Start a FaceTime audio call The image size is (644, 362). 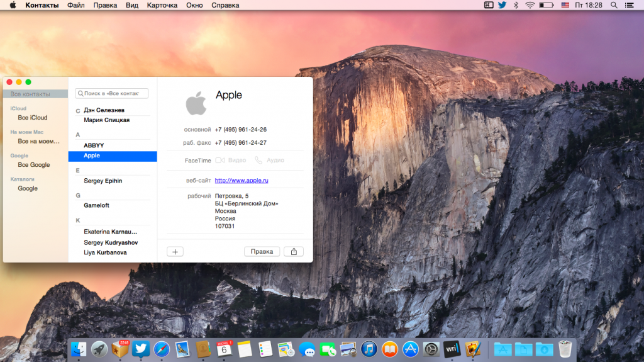(269, 161)
